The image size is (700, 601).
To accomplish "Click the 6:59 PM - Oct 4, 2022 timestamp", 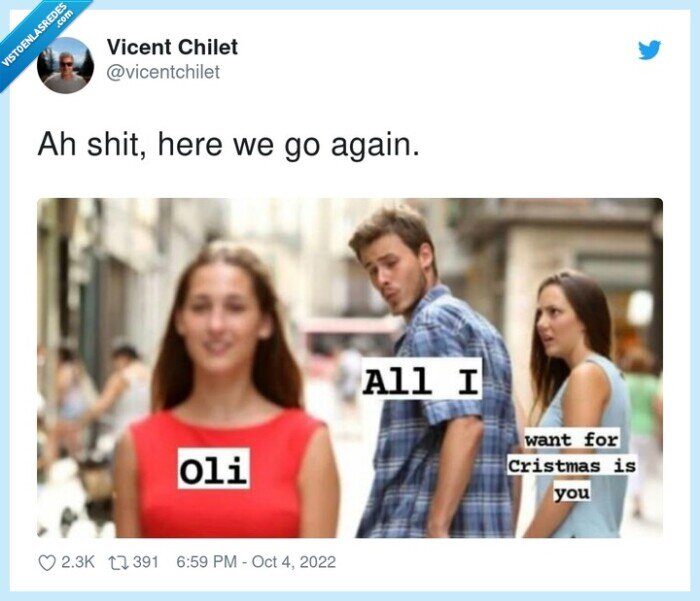I will pos(256,562).
